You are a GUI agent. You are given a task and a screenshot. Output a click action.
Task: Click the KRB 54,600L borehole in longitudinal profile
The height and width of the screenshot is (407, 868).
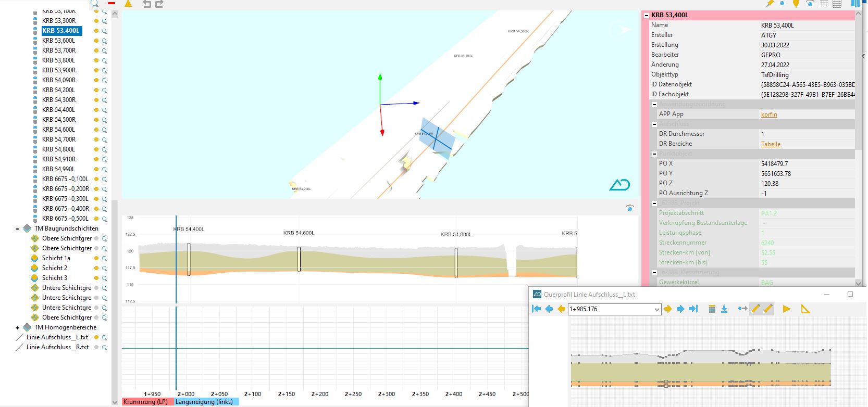click(299, 259)
